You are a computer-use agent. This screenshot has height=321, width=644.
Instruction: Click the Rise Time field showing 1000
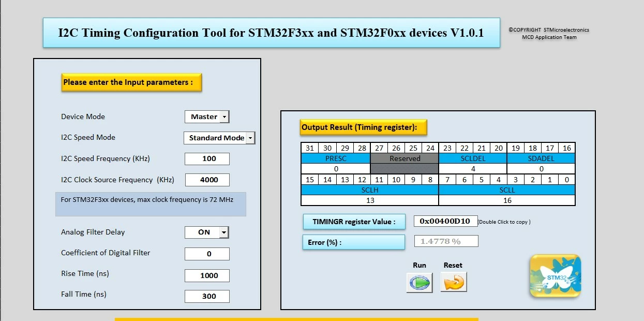point(207,275)
